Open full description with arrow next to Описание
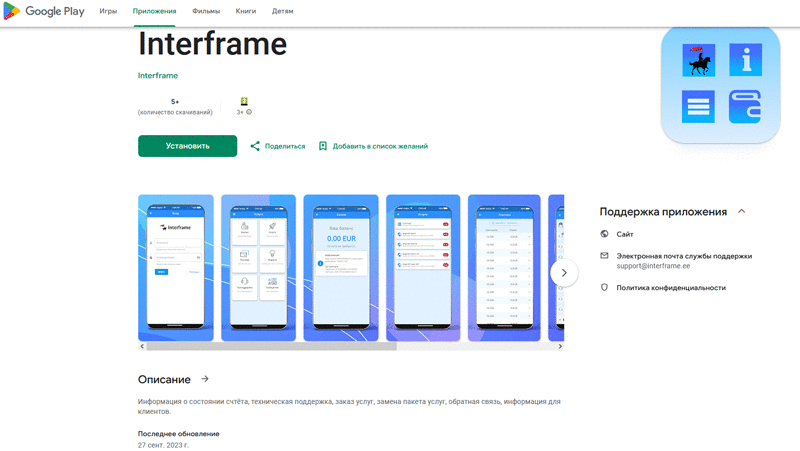The width and height of the screenshot is (800, 451). (205, 379)
